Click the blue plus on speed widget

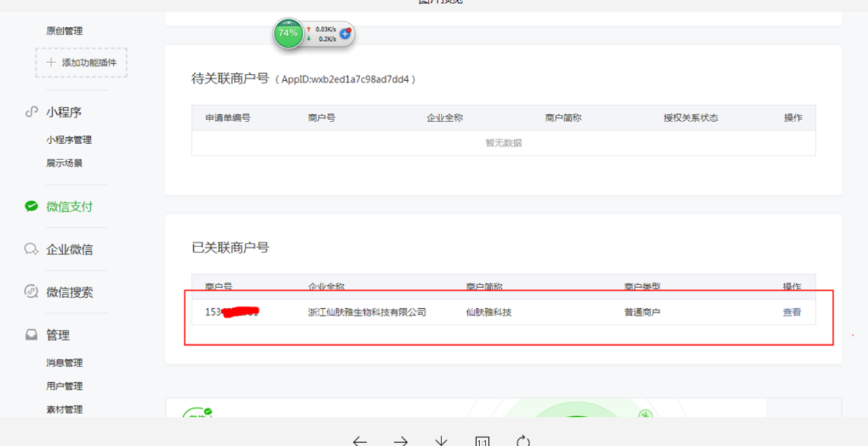pyautogui.click(x=345, y=33)
